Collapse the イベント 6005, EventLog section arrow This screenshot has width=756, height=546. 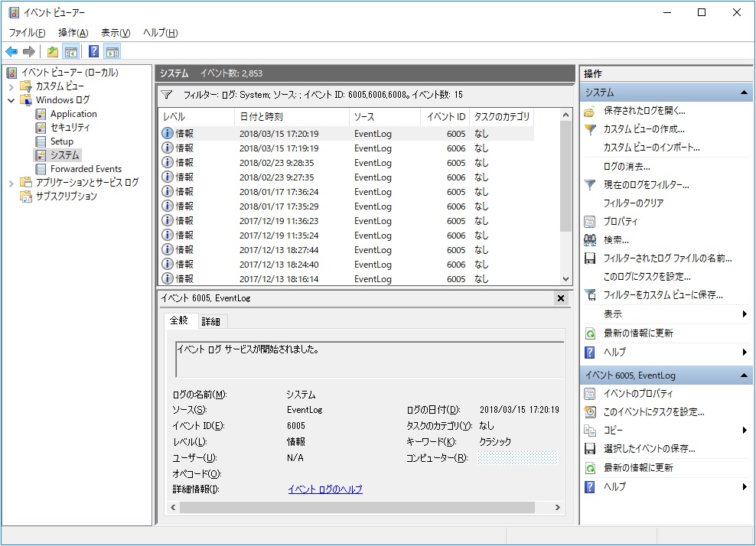[x=744, y=375]
